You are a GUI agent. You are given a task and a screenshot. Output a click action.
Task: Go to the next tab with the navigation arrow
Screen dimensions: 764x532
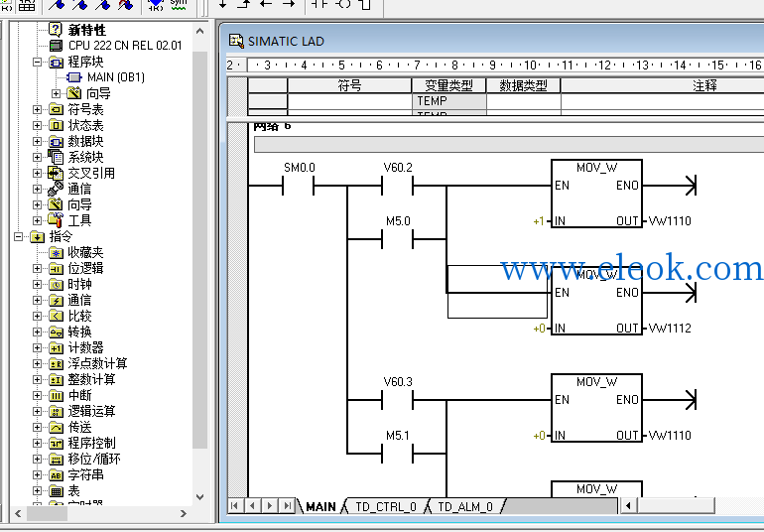pyautogui.click(x=270, y=505)
